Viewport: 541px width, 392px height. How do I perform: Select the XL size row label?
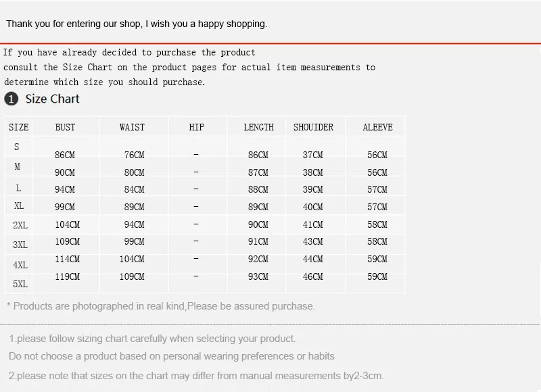19,206
